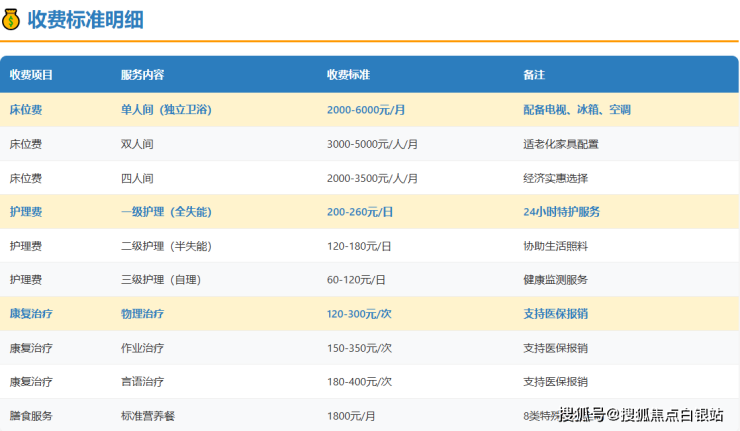Click the 1800元/月 price cell
Screen dimensions: 740x431
click(x=351, y=416)
